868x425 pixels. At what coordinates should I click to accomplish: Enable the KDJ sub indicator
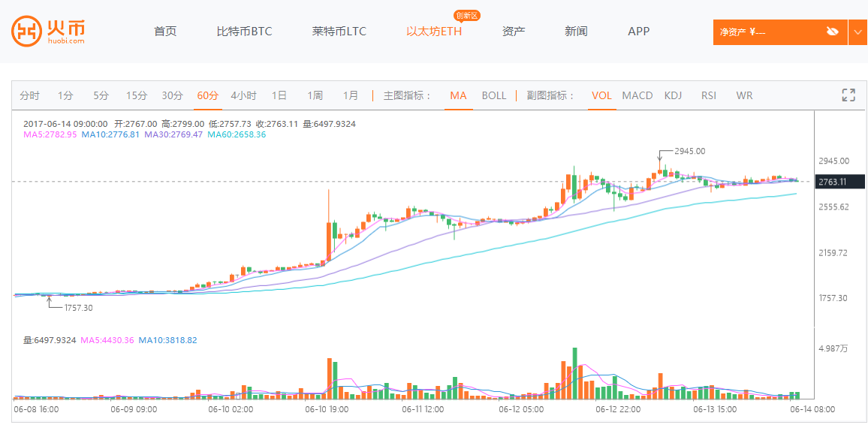click(x=674, y=95)
